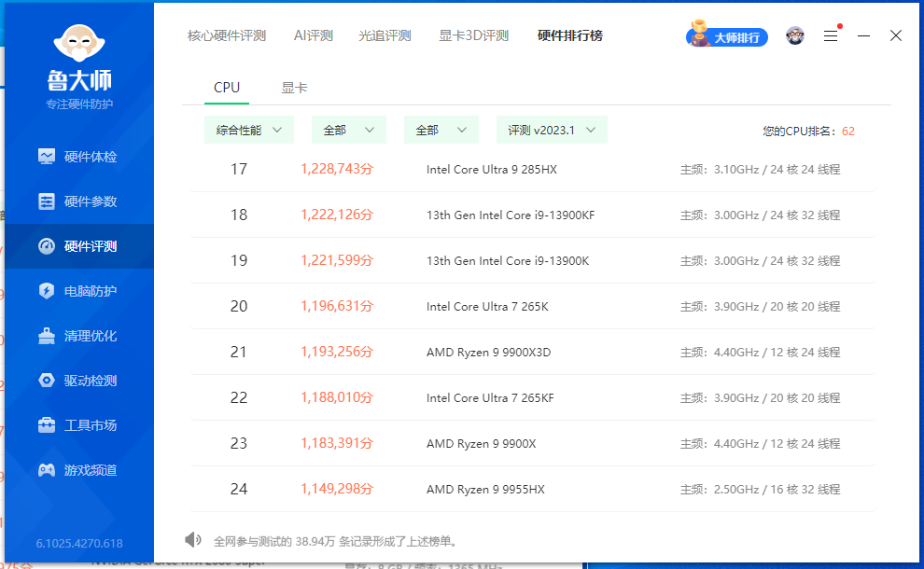Image resolution: width=924 pixels, height=569 pixels.
Task: Open the hamburger main menu
Action: (x=831, y=36)
